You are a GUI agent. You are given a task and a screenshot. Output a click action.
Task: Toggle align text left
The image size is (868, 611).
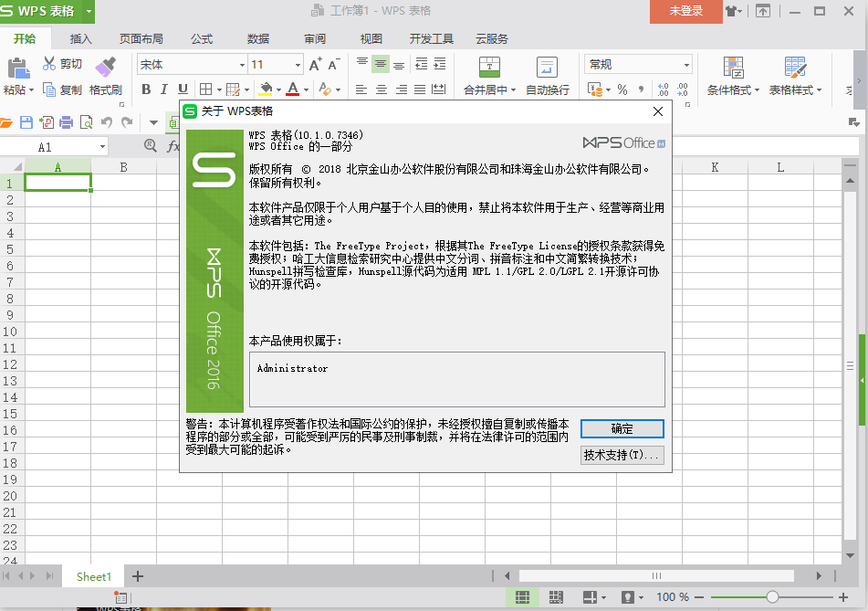[x=361, y=90]
